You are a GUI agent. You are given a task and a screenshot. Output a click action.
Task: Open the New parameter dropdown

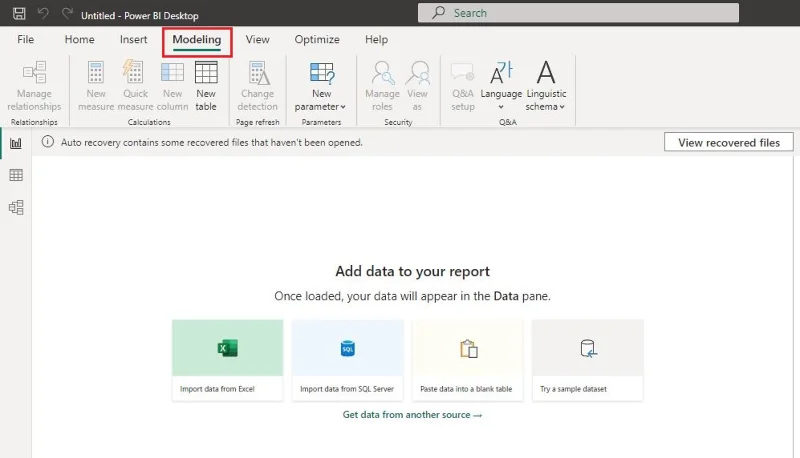click(x=321, y=86)
